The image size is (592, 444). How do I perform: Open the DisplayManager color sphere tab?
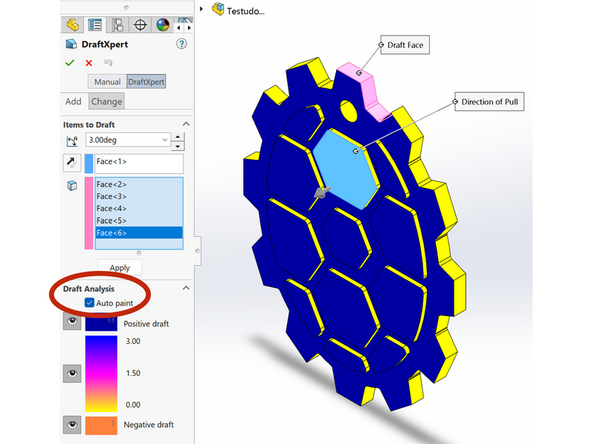click(x=163, y=25)
